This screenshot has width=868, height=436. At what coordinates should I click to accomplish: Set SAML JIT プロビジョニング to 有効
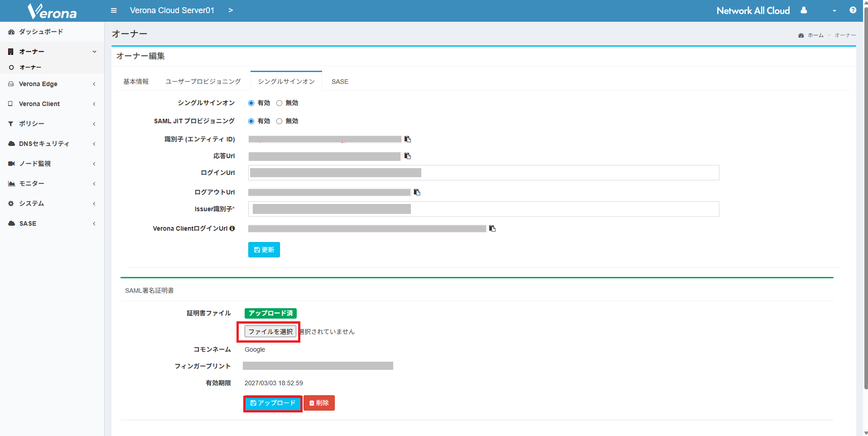(251, 121)
